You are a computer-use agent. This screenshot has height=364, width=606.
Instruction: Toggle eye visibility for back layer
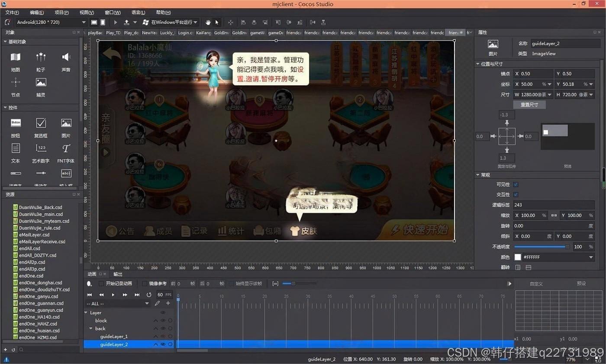[x=163, y=329]
